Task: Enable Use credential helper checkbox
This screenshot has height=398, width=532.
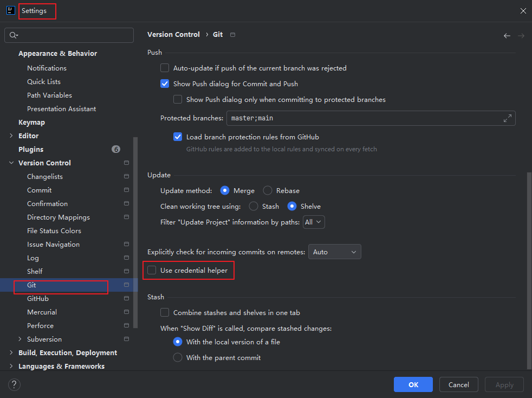Action: (152, 270)
